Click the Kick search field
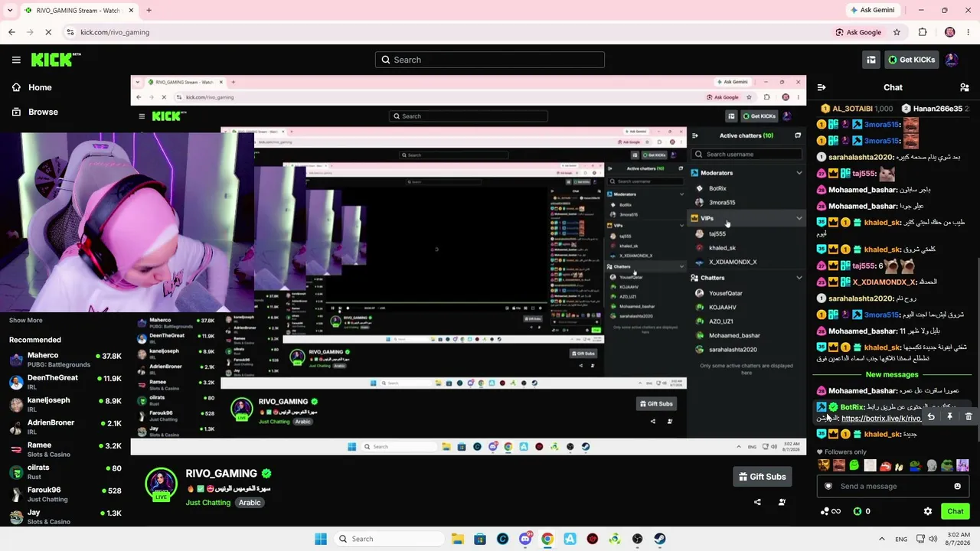The width and height of the screenshot is (980, 551). tap(490, 60)
